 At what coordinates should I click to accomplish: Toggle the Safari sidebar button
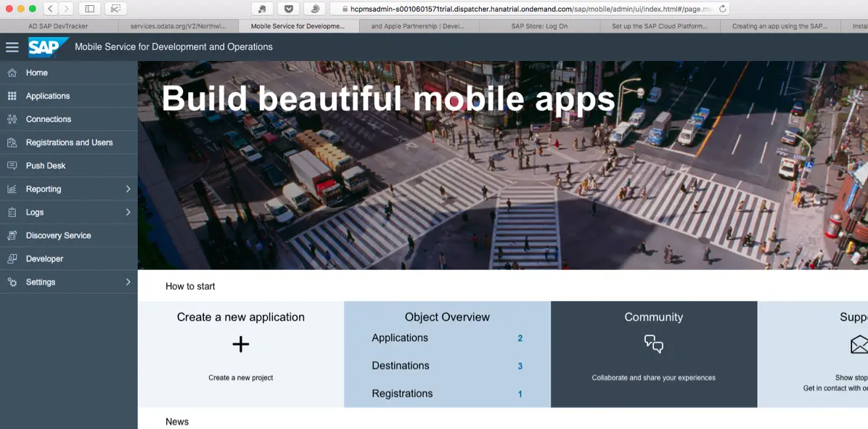pyautogui.click(x=89, y=9)
